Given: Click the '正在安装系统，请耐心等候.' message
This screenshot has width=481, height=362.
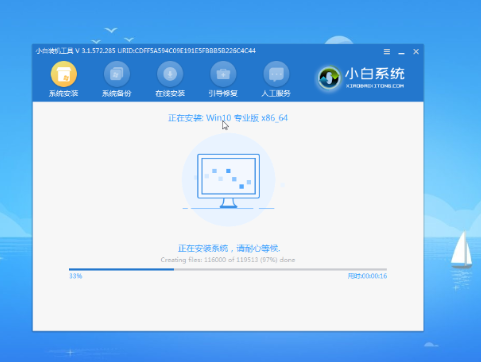Looking at the screenshot, I should 229,248.
